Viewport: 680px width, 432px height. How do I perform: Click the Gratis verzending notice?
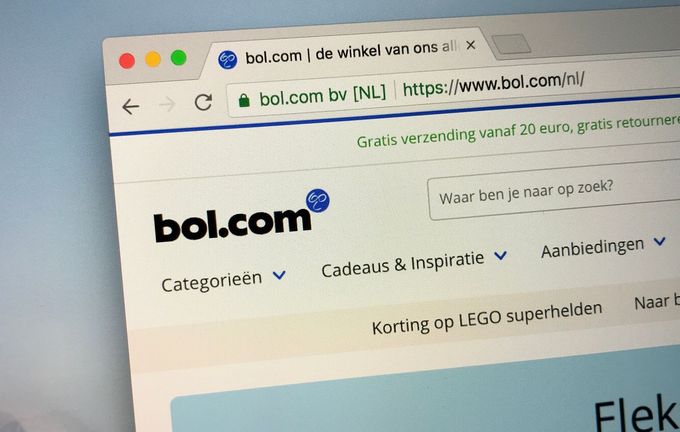click(x=518, y=131)
